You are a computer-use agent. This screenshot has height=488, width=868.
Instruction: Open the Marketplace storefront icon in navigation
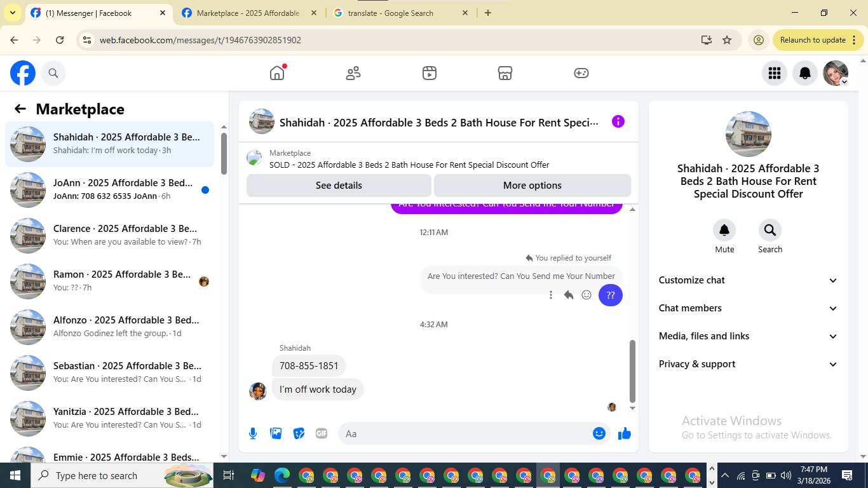[x=505, y=73]
